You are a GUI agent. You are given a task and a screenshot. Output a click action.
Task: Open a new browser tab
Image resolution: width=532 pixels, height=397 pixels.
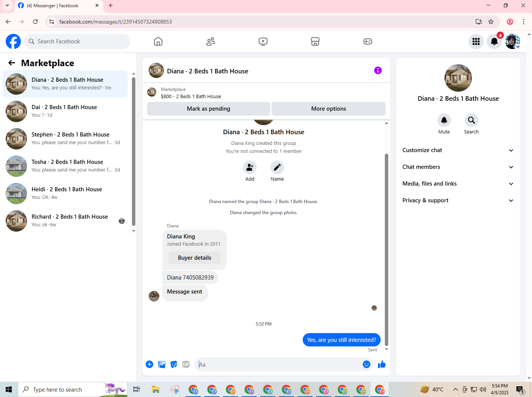111,5
